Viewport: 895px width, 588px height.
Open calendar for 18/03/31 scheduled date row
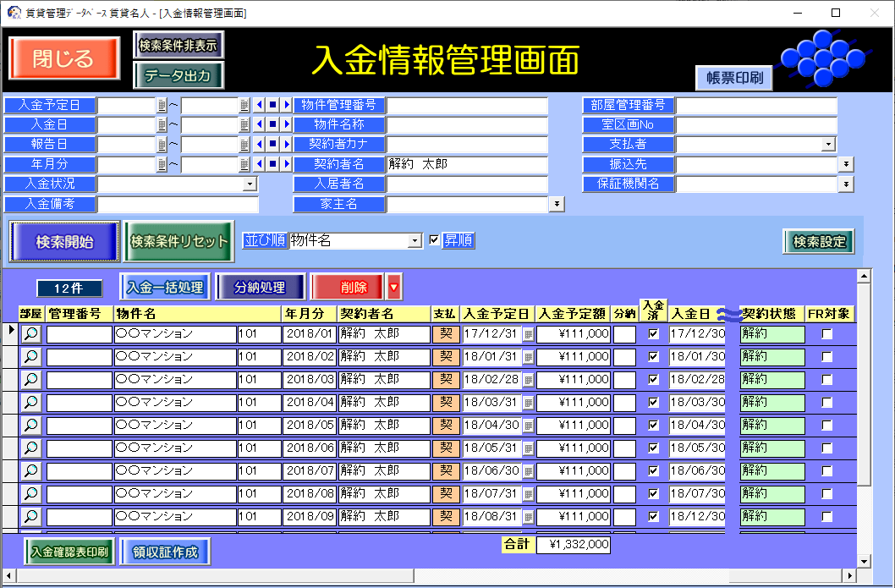tap(528, 403)
